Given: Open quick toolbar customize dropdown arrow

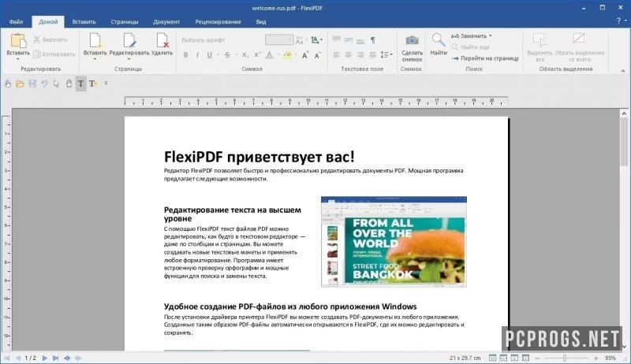Looking at the screenshot, I should point(106,84).
